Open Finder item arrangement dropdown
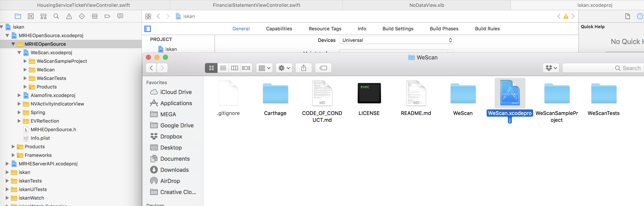This screenshot has height=206, width=644. click(x=264, y=68)
